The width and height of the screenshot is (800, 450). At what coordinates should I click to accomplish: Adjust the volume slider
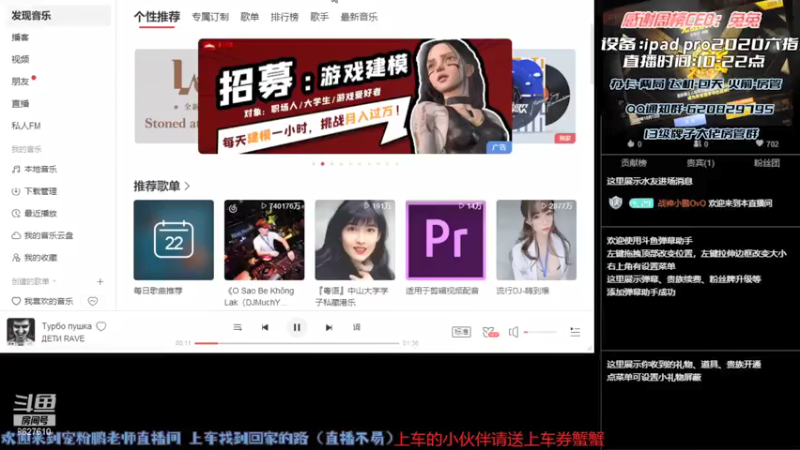click(540, 332)
